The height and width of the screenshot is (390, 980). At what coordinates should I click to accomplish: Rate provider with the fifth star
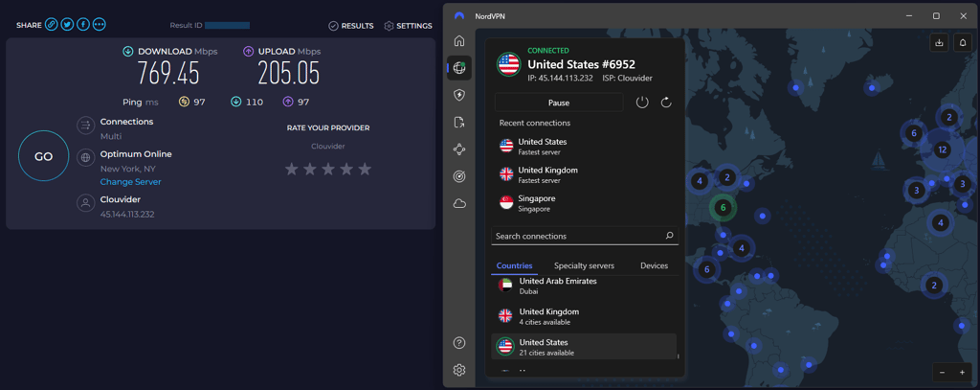365,169
